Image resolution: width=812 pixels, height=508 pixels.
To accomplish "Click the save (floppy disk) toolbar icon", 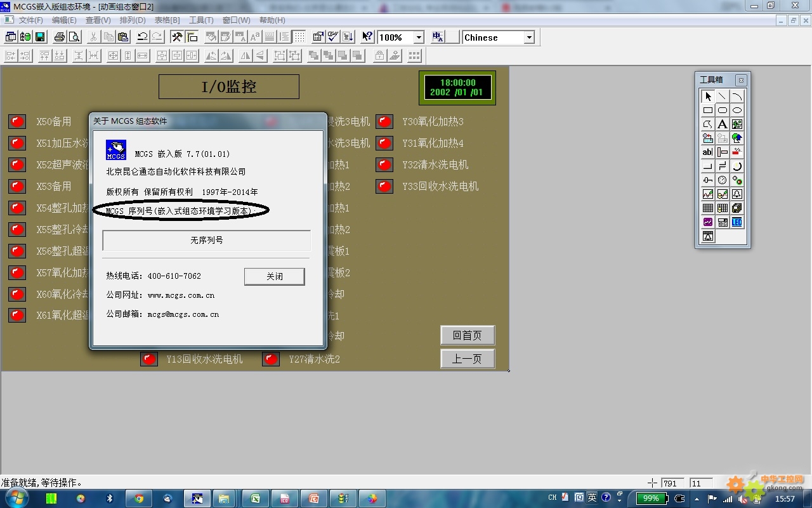I will coord(40,37).
